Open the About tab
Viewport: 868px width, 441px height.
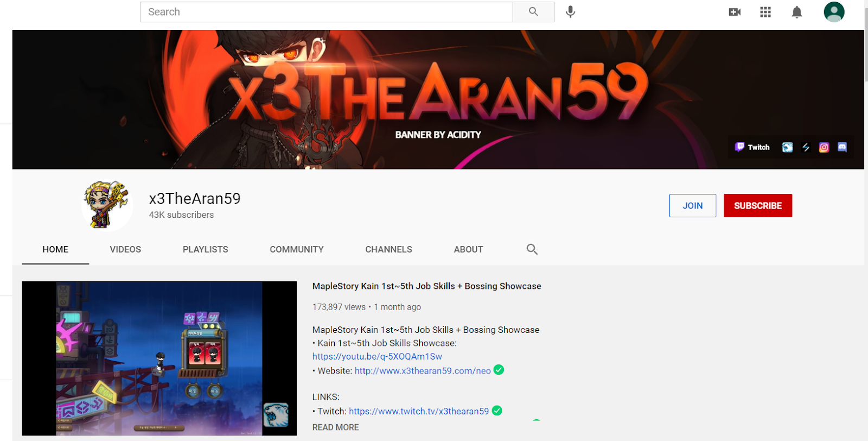(469, 249)
